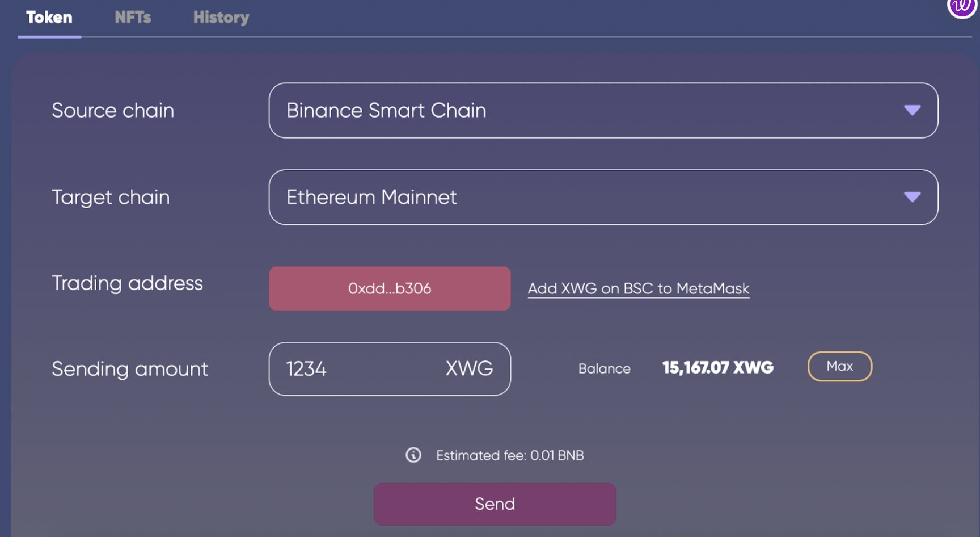
Task: Click the Trading address label
Action: click(127, 283)
